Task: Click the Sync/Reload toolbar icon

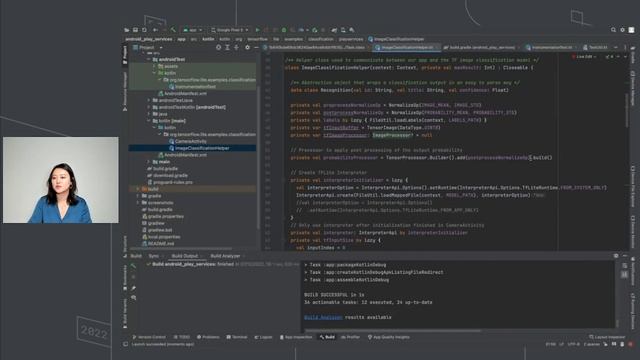Action: pos(144,30)
